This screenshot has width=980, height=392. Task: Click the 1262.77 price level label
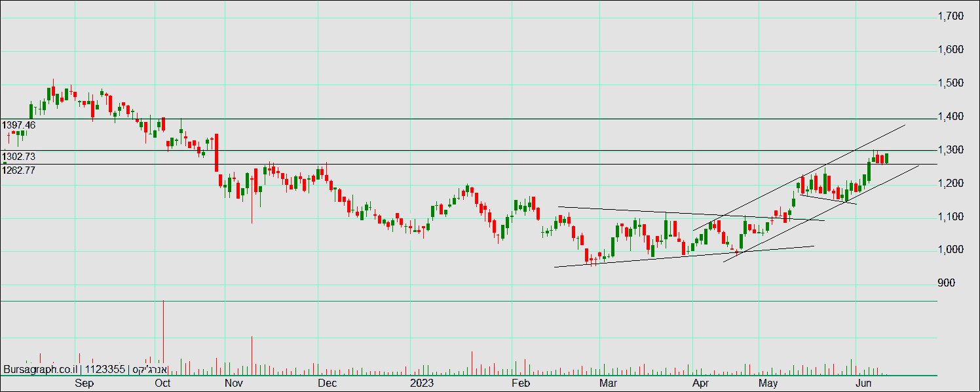[18, 170]
